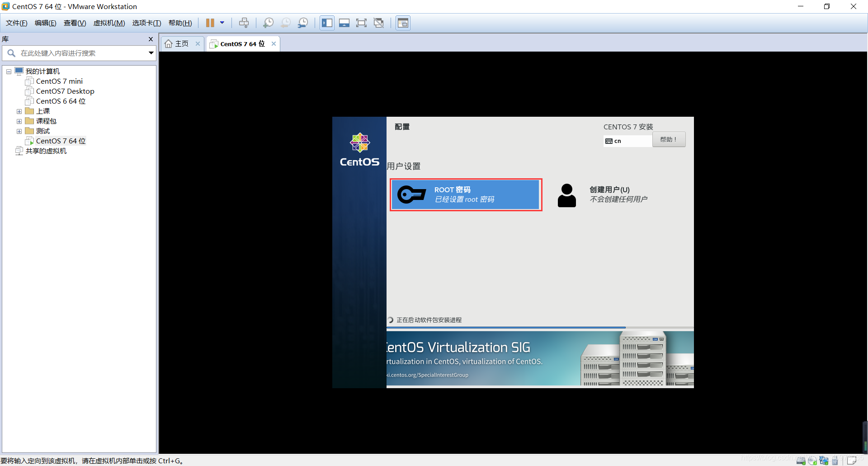Click the search magnifier icon
The height and width of the screenshot is (466, 868).
(x=11, y=53)
